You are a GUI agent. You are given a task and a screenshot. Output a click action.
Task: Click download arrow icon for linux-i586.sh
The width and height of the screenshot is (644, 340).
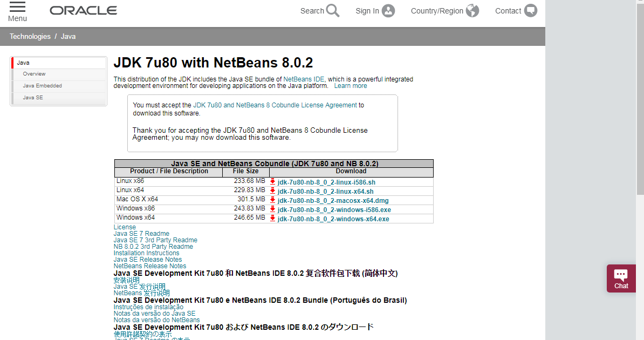tap(272, 181)
